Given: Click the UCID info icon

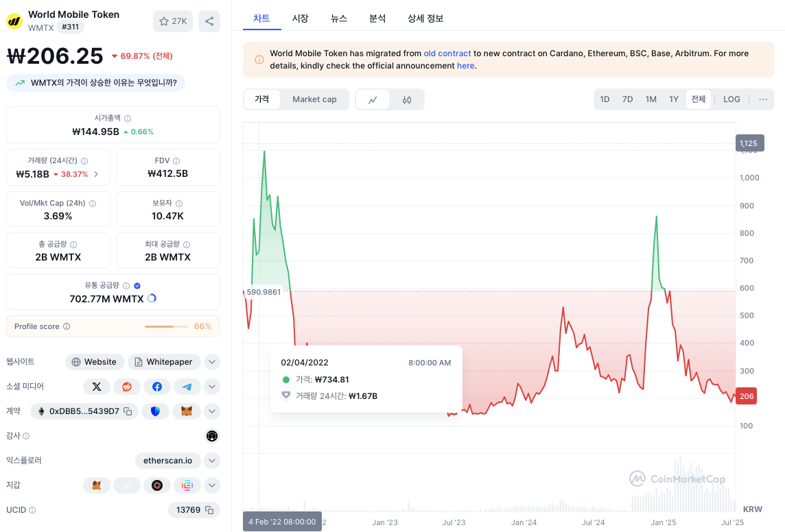Looking at the screenshot, I should (32, 510).
